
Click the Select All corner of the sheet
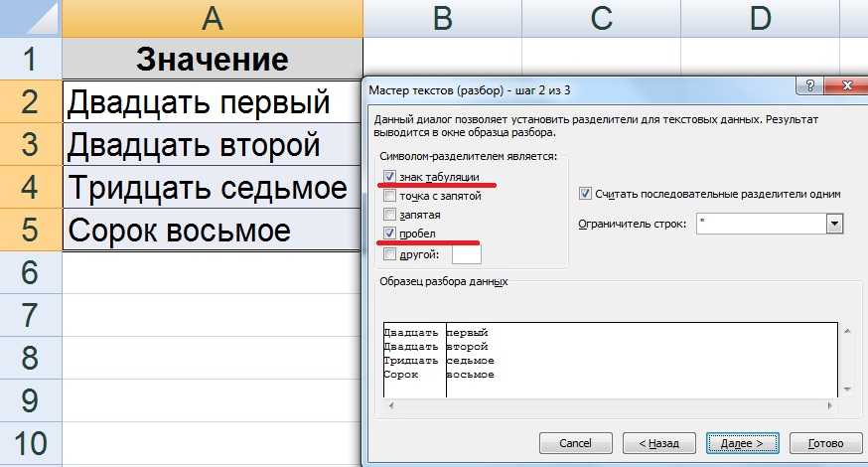(31, 18)
